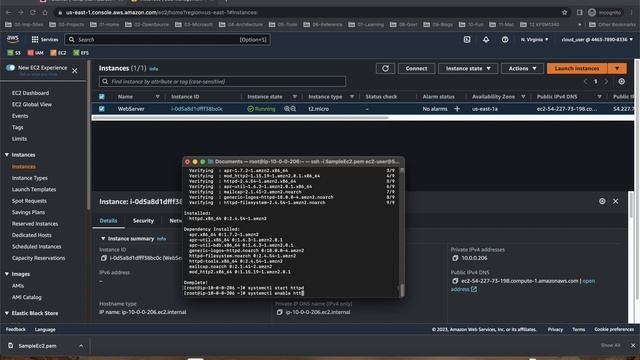Reload the browser page

pos(33,13)
